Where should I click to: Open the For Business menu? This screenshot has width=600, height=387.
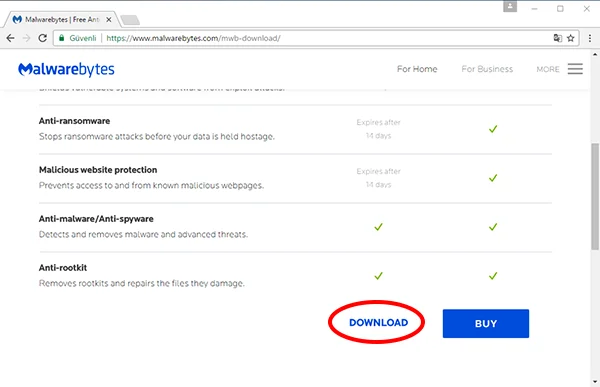point(487,69)
